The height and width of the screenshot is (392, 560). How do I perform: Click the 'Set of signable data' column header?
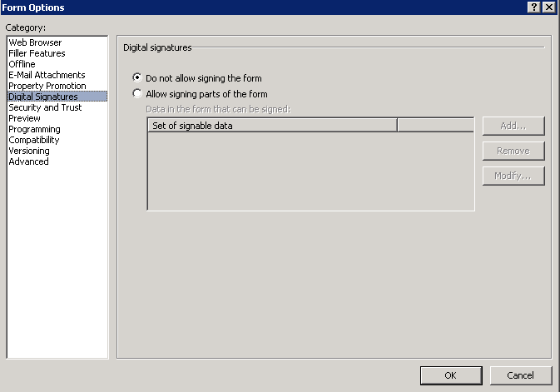272,126
